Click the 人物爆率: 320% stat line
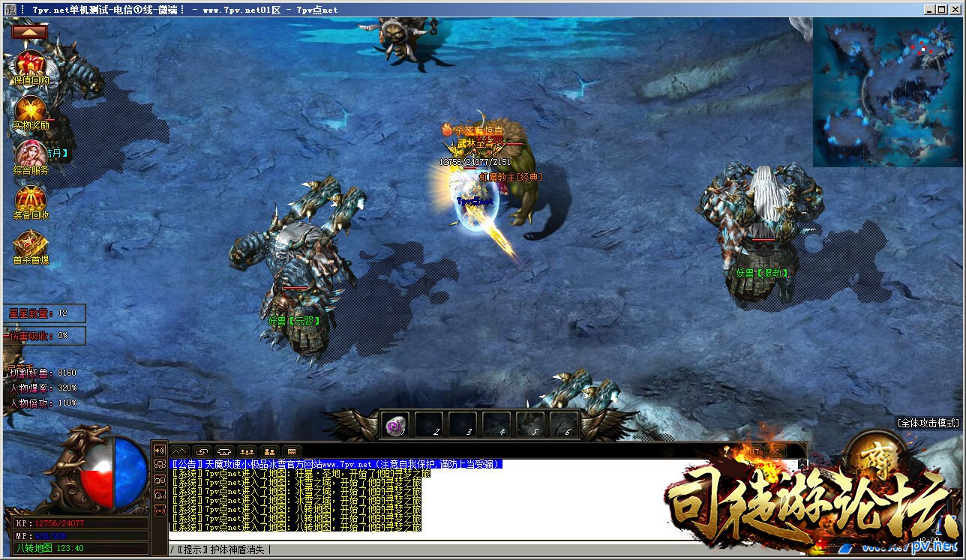966x560 pixels. tap(43, 388)
